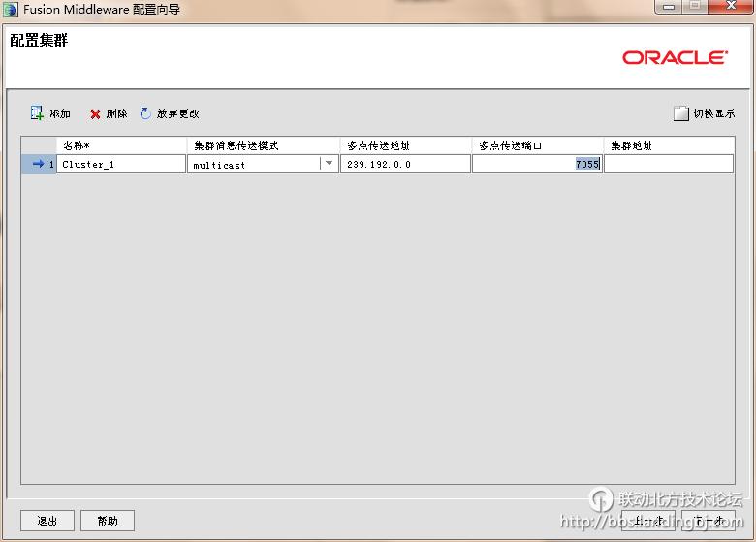The height and width of the screenshot is (542, 756).
Task: Click the 上一步 (Previous) button
Action: coord(648,521)
